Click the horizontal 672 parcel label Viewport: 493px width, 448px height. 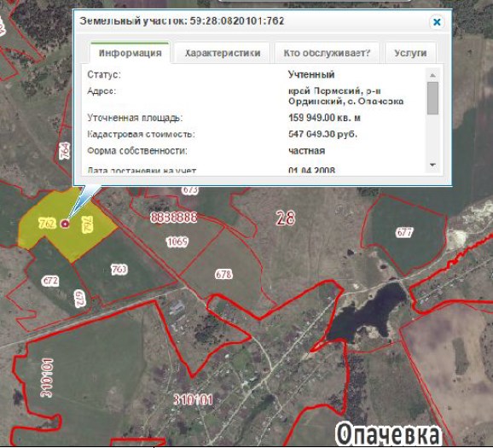pos(50,281)
